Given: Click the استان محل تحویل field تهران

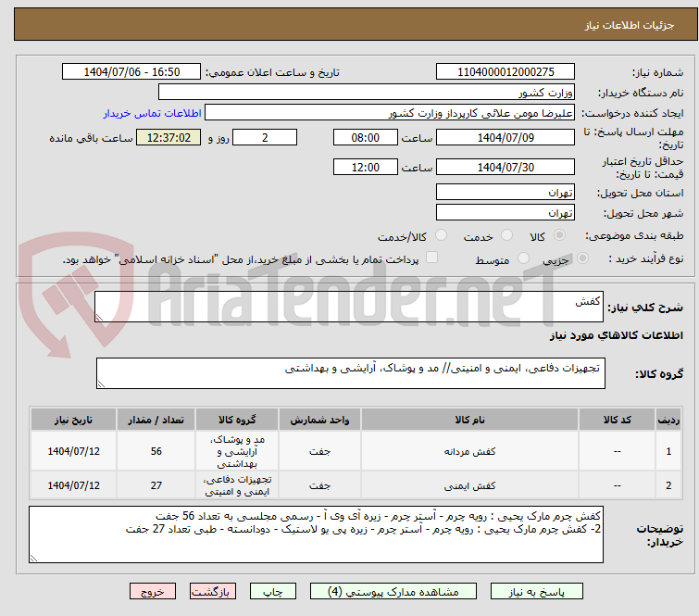Looking at the screenshot, I should 506,193.
